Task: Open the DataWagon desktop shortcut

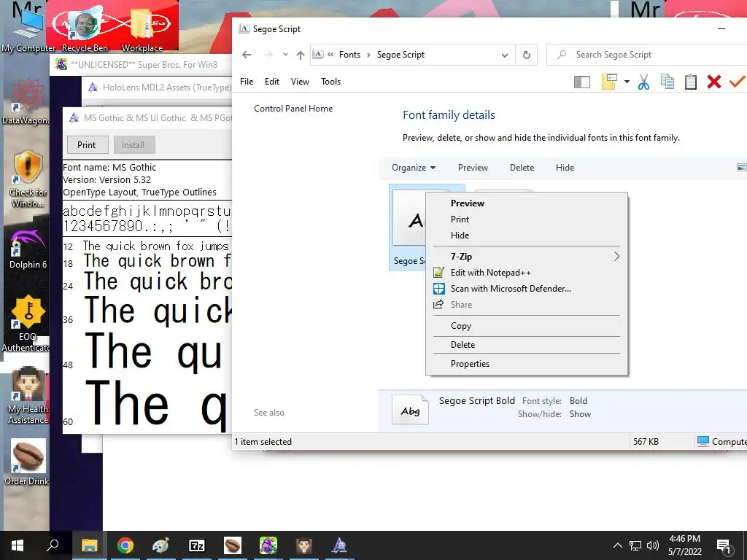Action: pos(27,101)
